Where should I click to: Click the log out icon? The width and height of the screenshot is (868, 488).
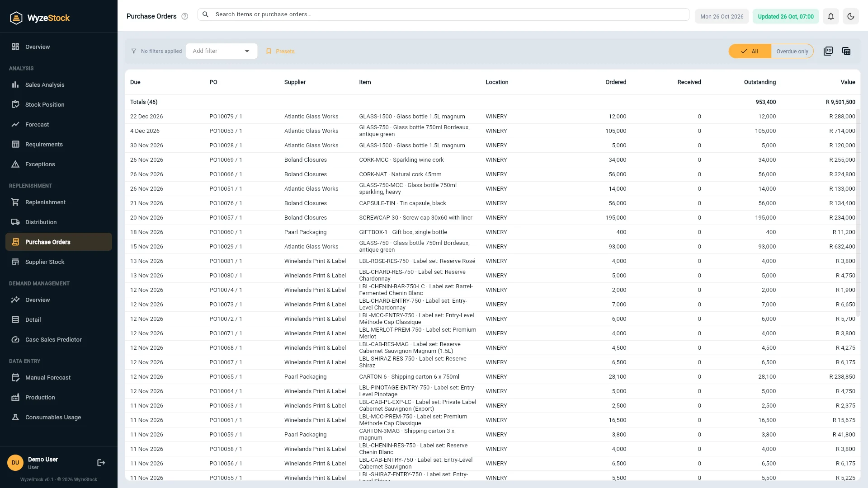coord(101,463)
